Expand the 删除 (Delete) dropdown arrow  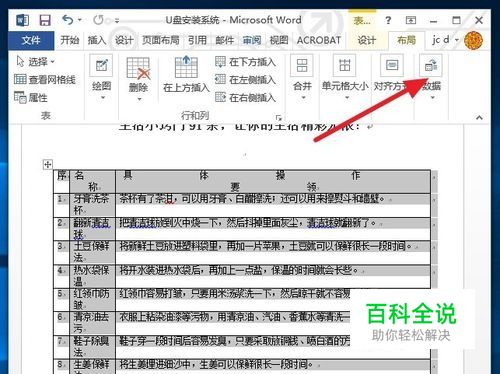click(x=139, y=99)
